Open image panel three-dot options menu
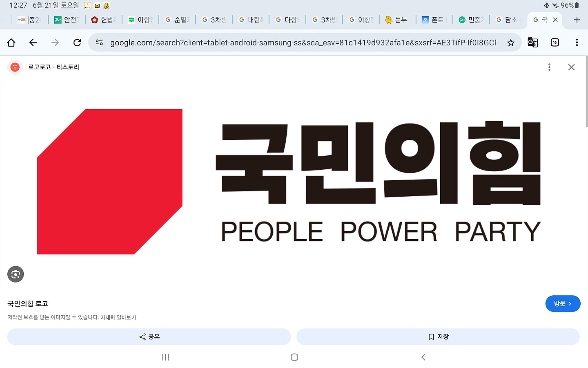This screenshot has width=588, height=368. point(549,67)
